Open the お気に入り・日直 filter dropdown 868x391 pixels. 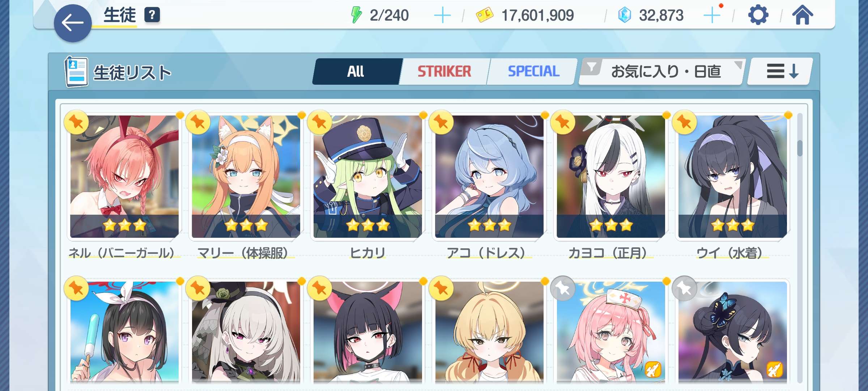[661, 71]
